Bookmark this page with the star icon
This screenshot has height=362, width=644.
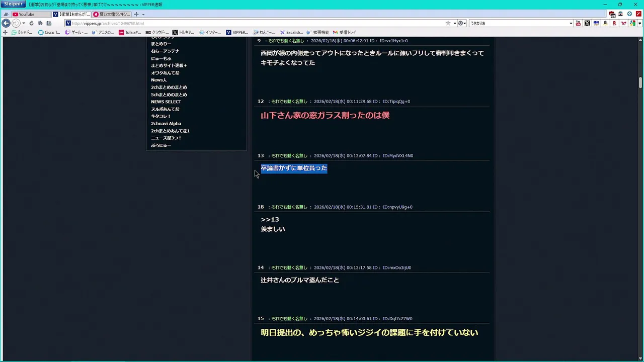(x=448, y=23)
